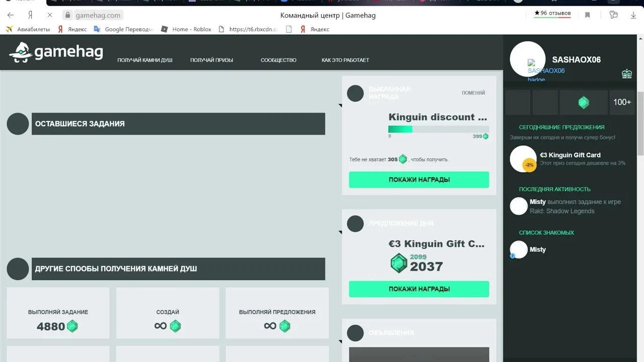Click the Сегодняшние предложения heading
This screenshot has width=644, height=362.
tap(561, 127)
